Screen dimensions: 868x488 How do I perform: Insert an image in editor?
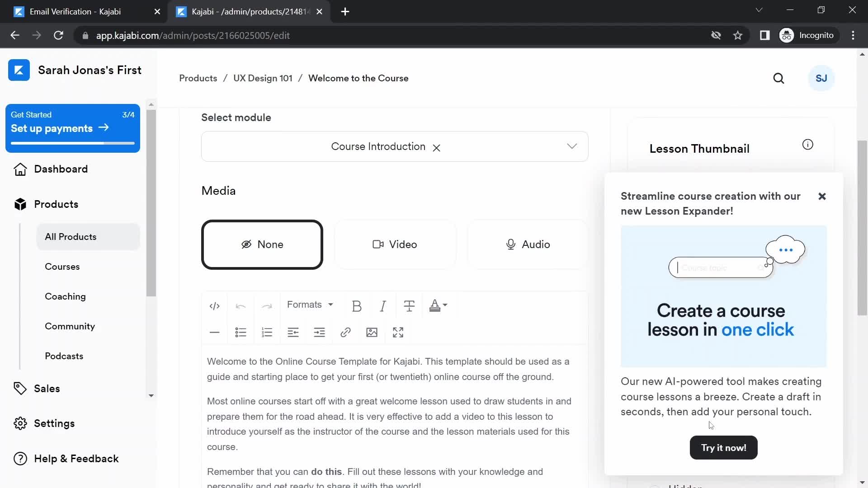click(x=372, y=333)
